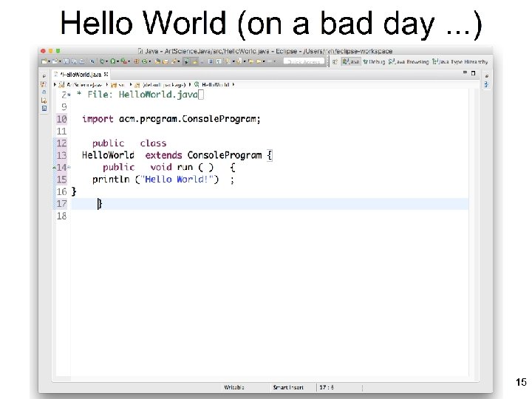Expand arrow before src breadcrumb

click(107, 84)
